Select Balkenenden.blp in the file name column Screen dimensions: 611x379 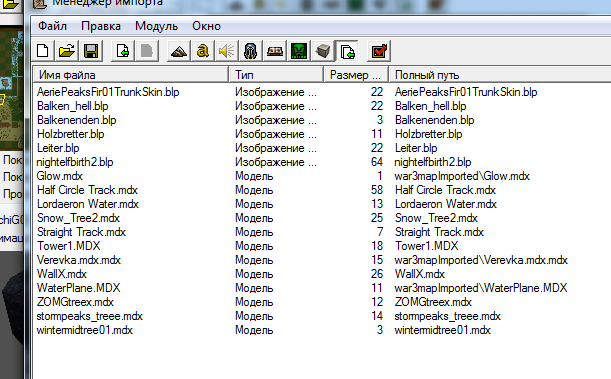point(77,120)
